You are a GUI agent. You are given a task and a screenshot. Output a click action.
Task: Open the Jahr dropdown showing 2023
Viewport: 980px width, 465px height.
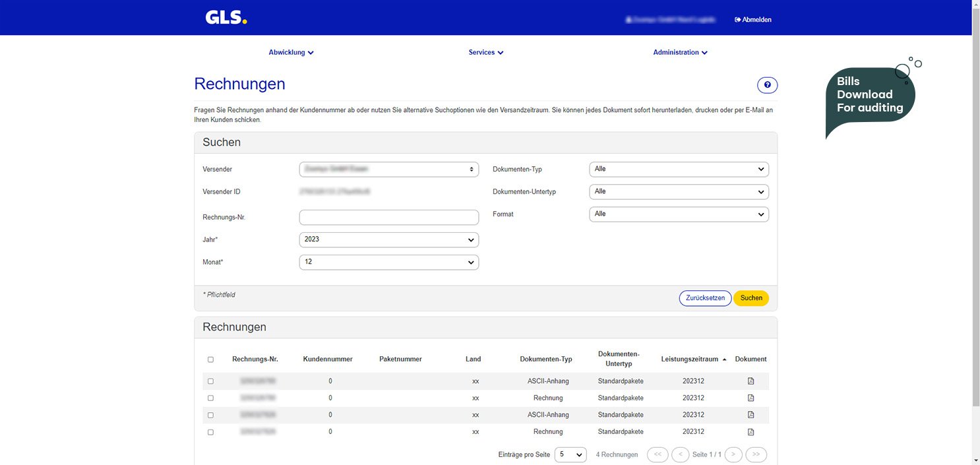pyautogui.click(x=388, y=239)
